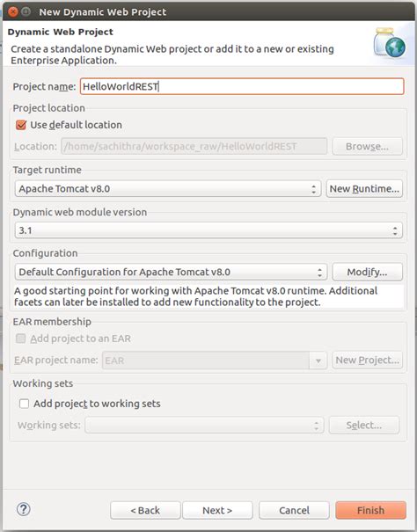Expand Dynamic web module version 3.1 dropdown

coord(208,230)
